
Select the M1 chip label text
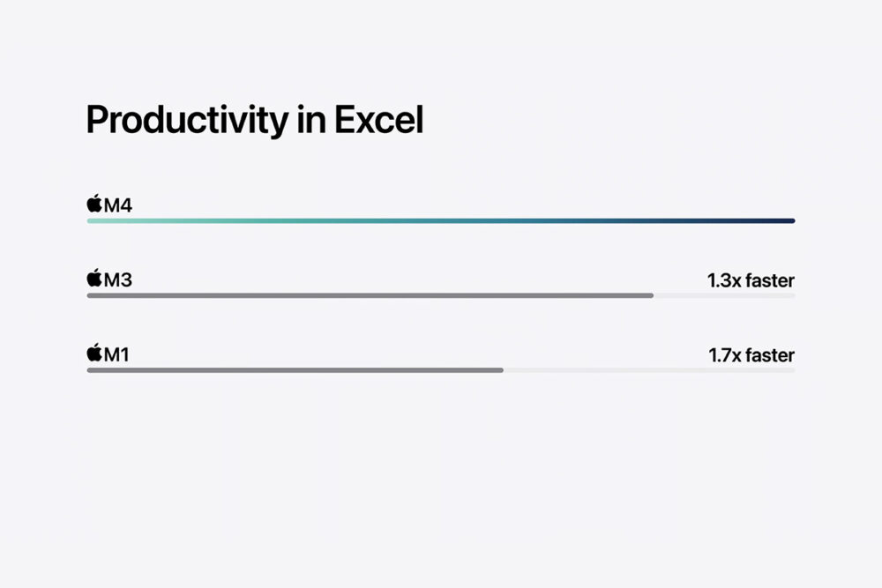click(x=117, y=355)
